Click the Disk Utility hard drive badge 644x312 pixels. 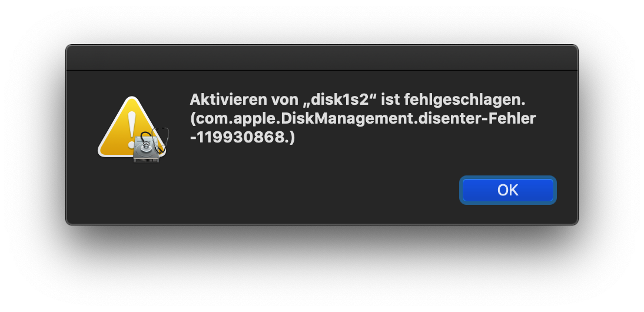click(147, 150)
